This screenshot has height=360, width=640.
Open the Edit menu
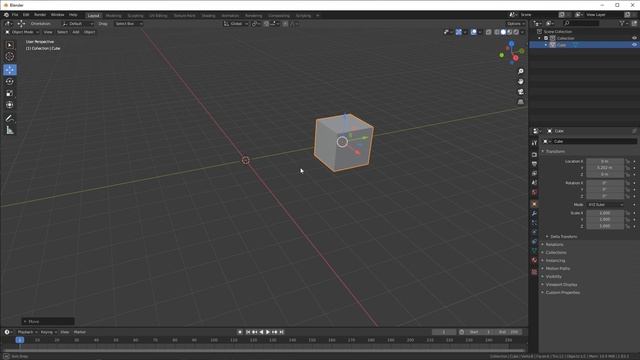(x=26, y=15)
